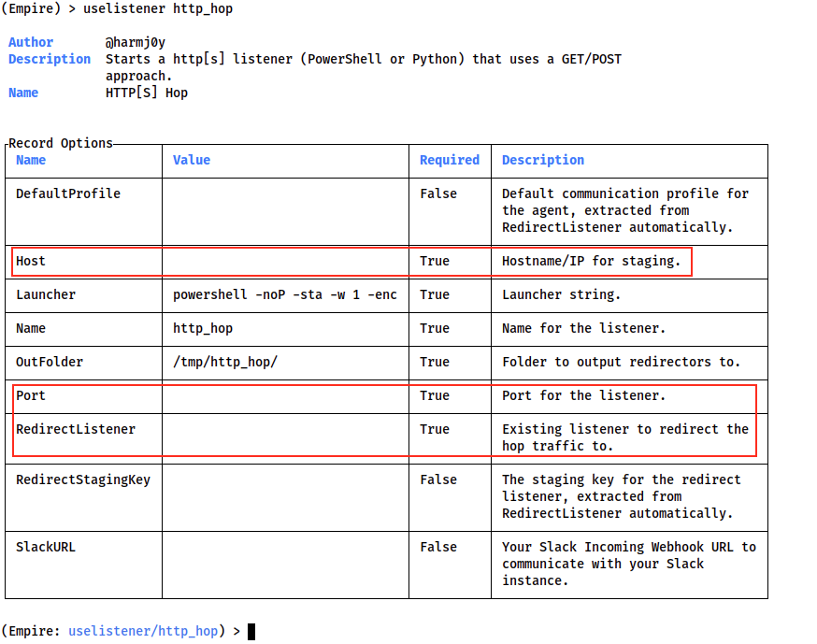817x644 pixels.
Task: Click the "Required" column header
Action: coord(450,160)
